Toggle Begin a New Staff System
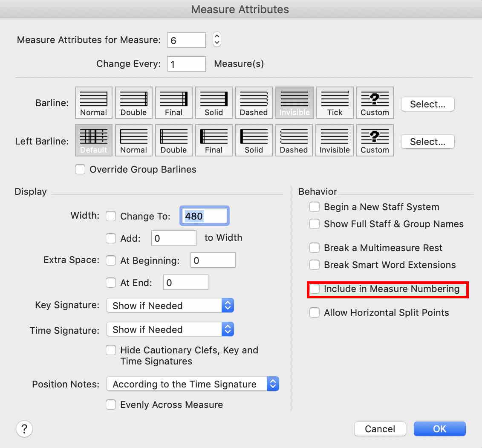Viewport: 482px width, 448px height. tap(315, 207)
